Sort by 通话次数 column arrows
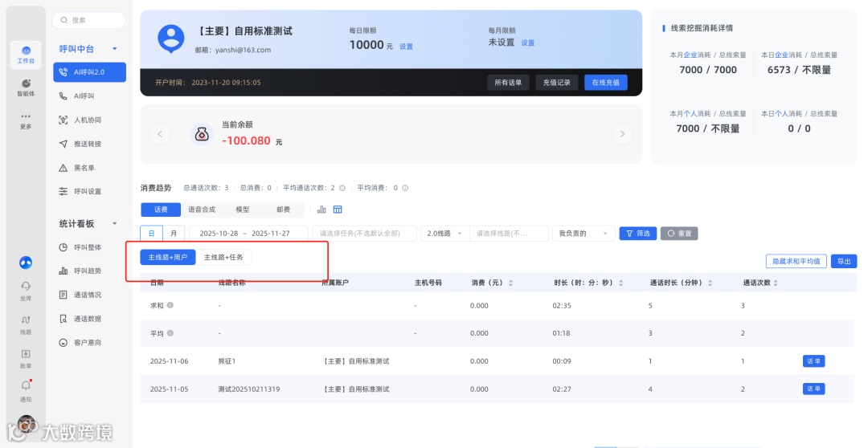868x448 pixels. tap(776, 283)
